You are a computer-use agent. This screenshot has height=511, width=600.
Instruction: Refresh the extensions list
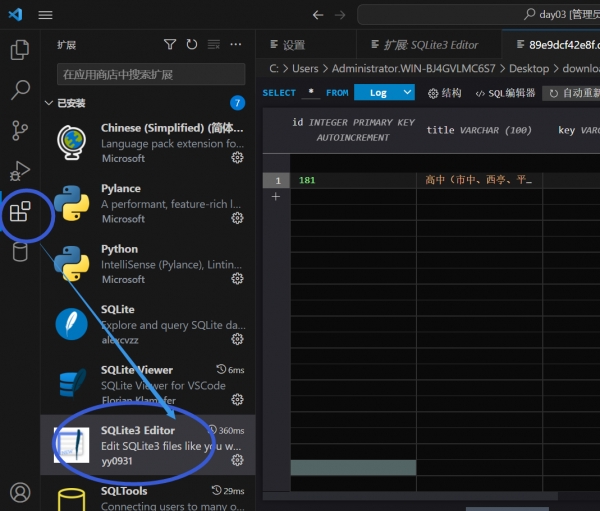(x=192, y=44)
